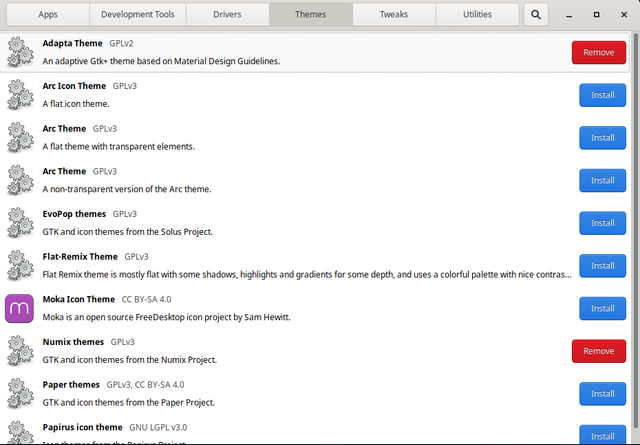640x445 pixels.
Task: Click 'GTK and icon themes from the Numix Project.'
Action: coord(129,360)
